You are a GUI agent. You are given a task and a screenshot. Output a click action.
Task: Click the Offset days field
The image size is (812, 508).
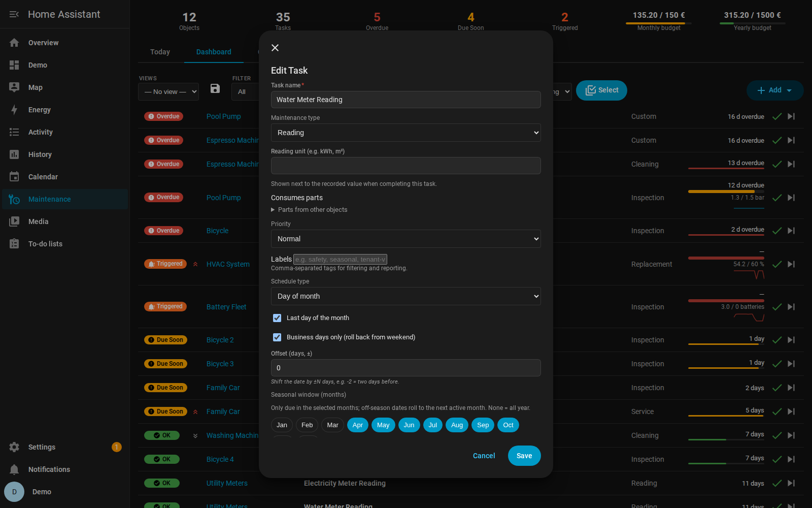tap(406, 368)
